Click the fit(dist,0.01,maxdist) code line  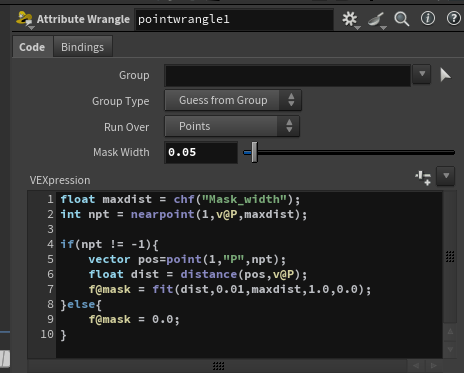point(230,289)
